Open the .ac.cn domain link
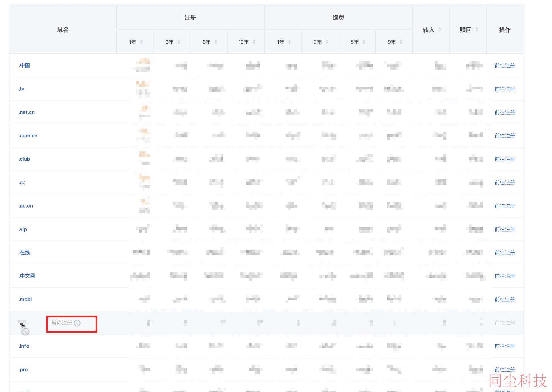Viewport: 552px width, 392px height. coord(26,206)
